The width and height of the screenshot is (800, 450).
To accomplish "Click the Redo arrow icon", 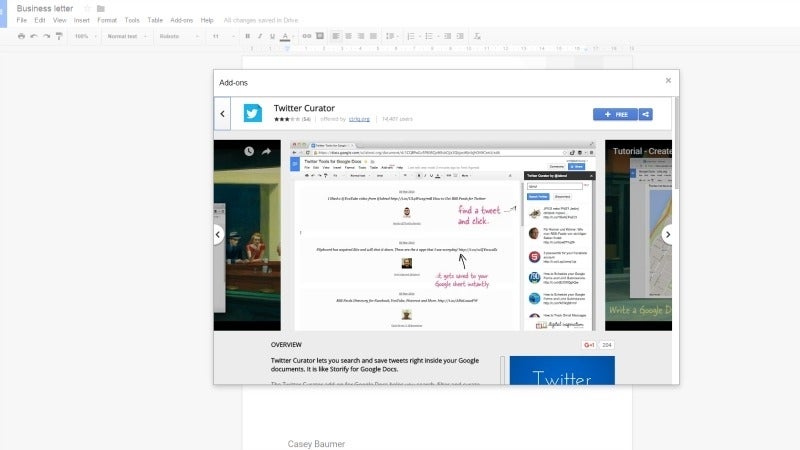I will coord(46,36).
